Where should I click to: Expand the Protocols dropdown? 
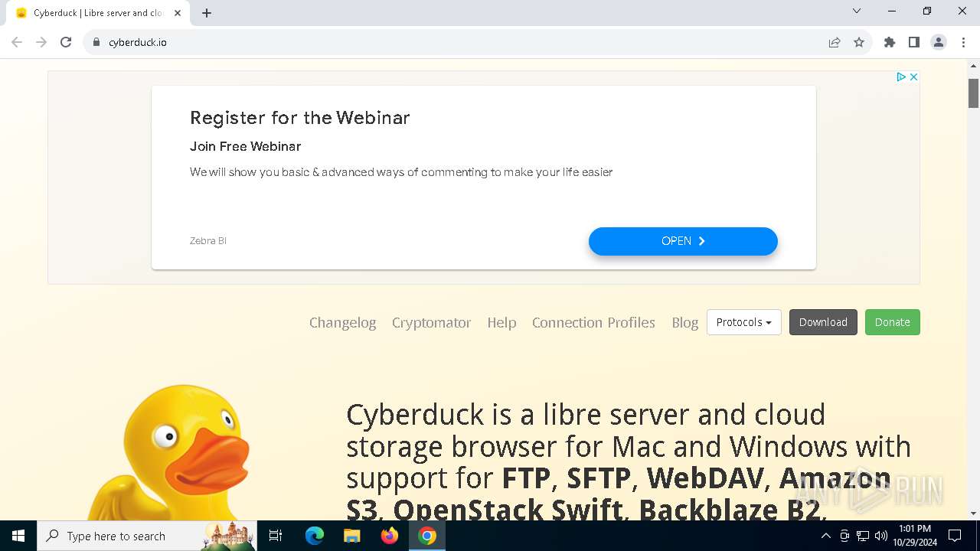point(744,322)
